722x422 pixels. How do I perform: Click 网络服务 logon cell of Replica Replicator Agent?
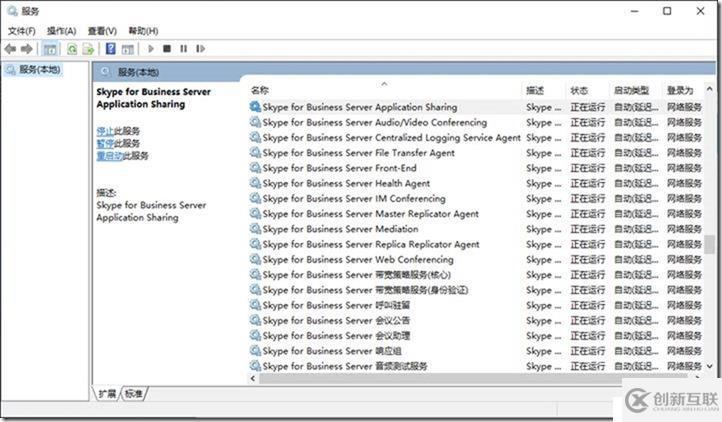684,244
